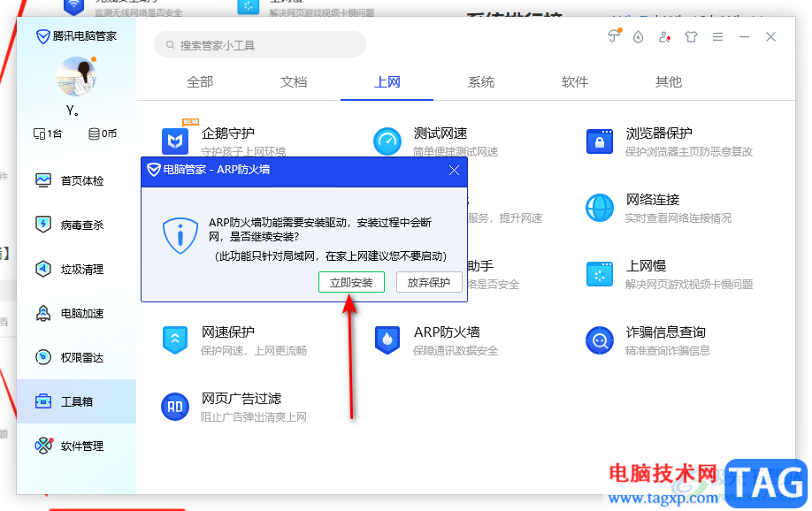Screen dimensions: 812x511
Task: Click the 网速保护 title text
Action: pos(228,332)
